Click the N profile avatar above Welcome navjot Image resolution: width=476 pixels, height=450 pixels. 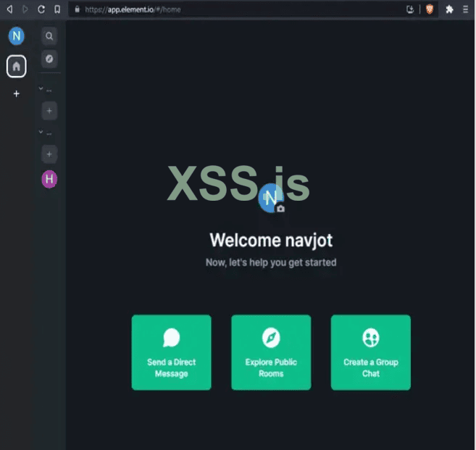click(271, 198)
